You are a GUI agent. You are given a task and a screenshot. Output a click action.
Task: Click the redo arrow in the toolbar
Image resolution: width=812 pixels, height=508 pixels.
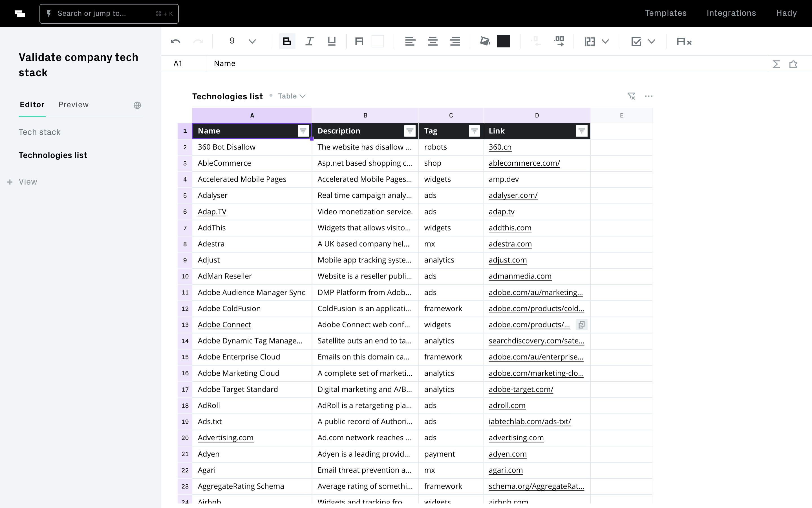click(x=198, y=41)
